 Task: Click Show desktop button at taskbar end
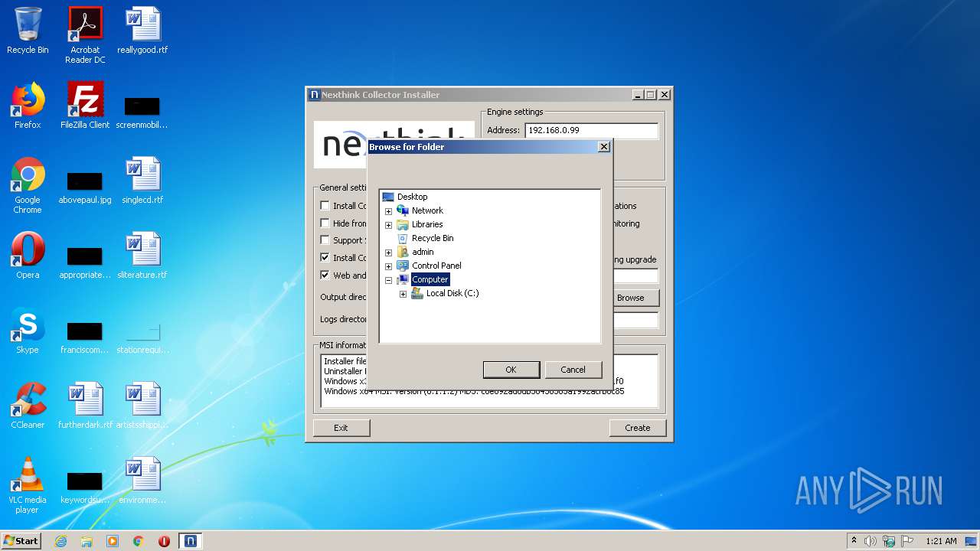coord(971,541)
